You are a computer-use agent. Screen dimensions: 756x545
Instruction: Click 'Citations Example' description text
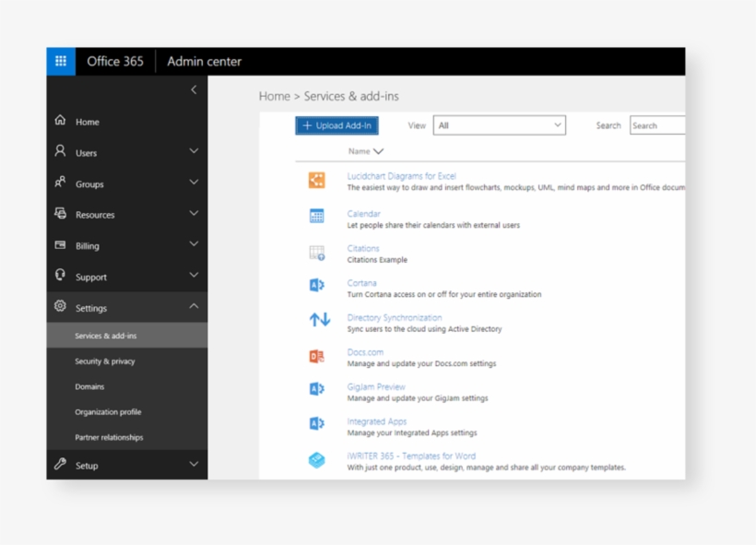[x=377, y=259]
